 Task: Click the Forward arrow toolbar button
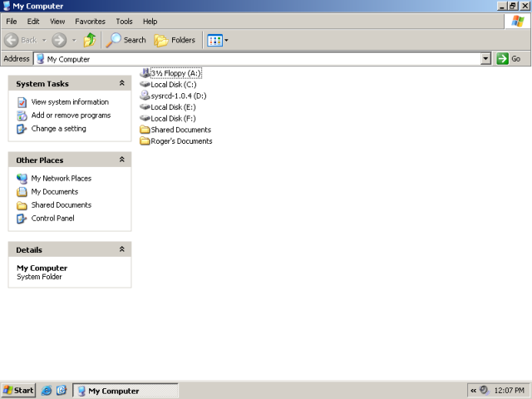pos(59,40)
